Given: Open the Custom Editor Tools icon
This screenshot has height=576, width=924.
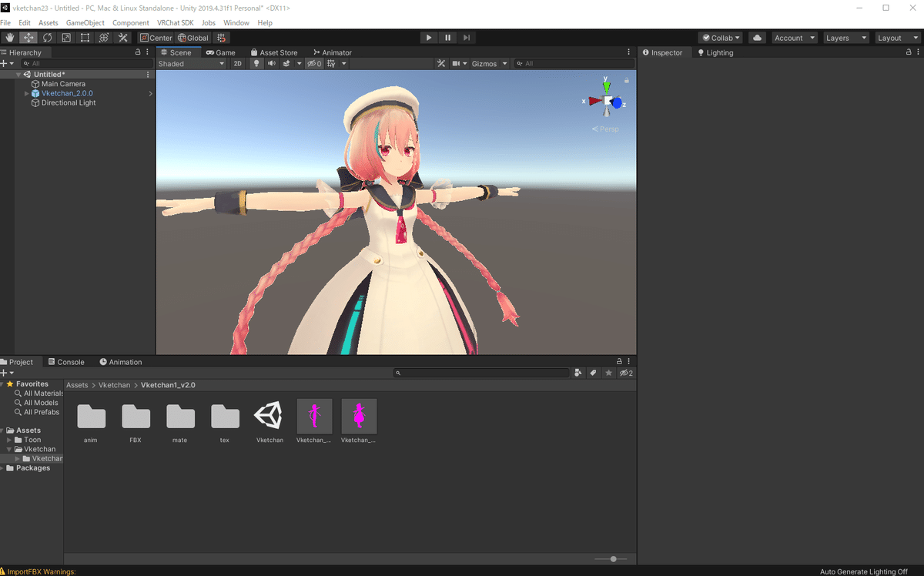Looking at the screenshot, I should click(122, 37).
